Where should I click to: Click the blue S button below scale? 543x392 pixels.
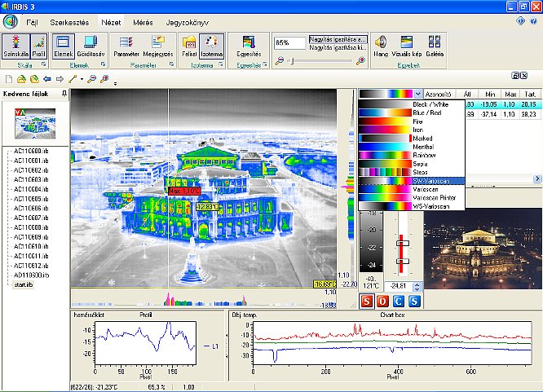(x=414, y=302)
